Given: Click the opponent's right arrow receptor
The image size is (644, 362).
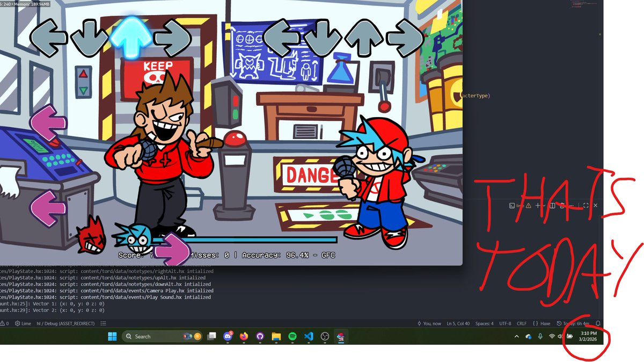Looking at the screenshot, I should point(172,39).
